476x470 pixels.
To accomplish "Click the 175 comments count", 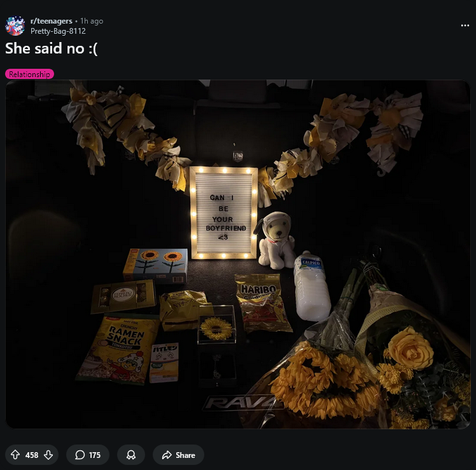I will coord(95,455).
